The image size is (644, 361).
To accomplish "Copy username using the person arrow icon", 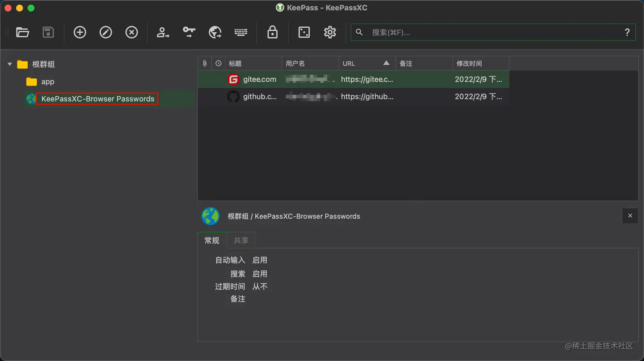I will 163,32.
